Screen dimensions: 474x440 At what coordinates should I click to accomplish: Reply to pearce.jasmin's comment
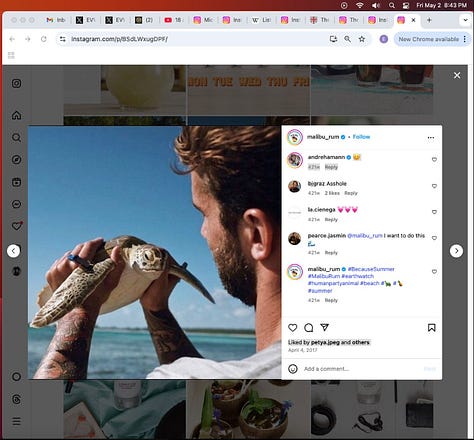(331, 253)
